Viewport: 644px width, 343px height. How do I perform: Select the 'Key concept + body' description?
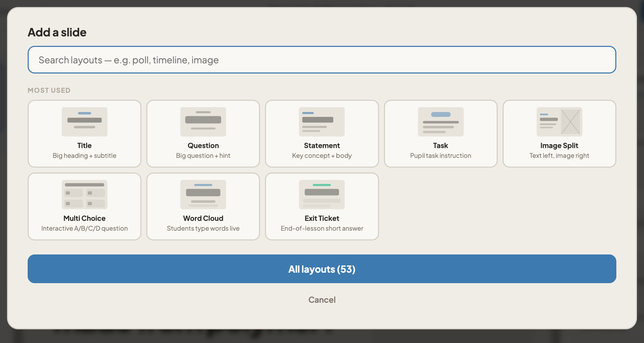coord(322,156)
